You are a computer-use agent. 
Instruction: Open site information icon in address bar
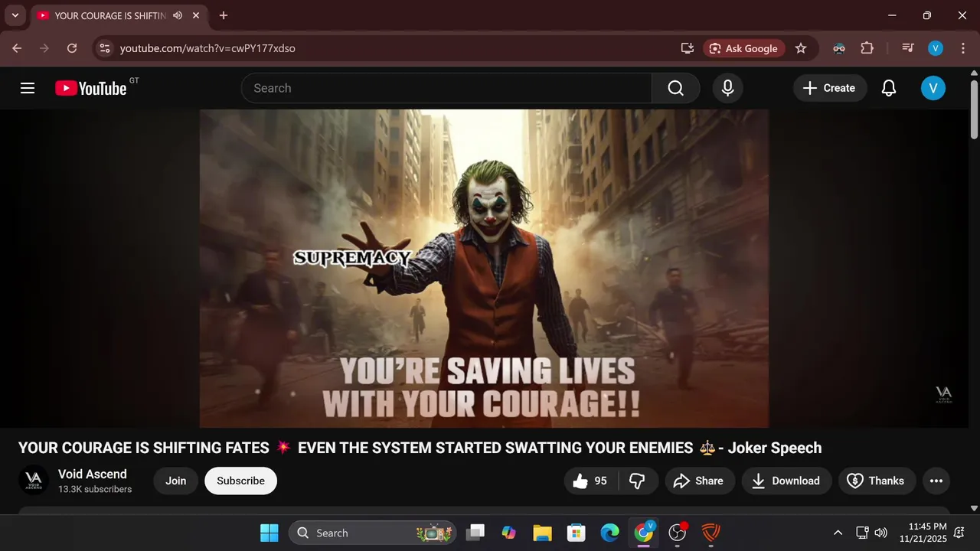point(106,48)
